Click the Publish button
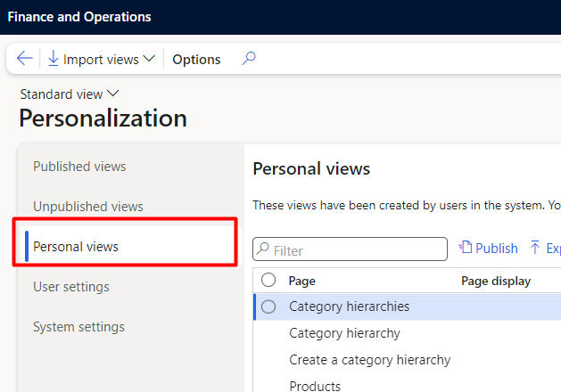 (x=489, y=248)
